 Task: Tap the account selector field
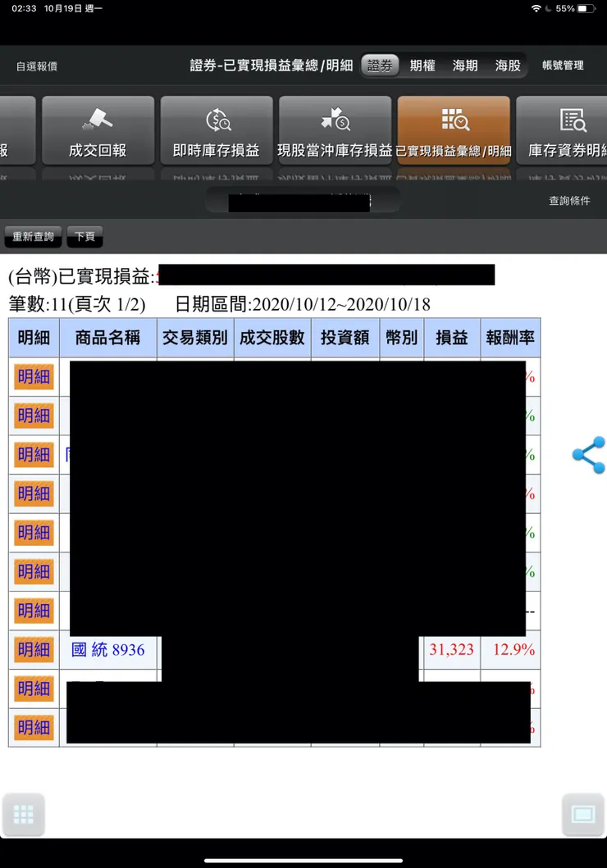tap(303, 200)
